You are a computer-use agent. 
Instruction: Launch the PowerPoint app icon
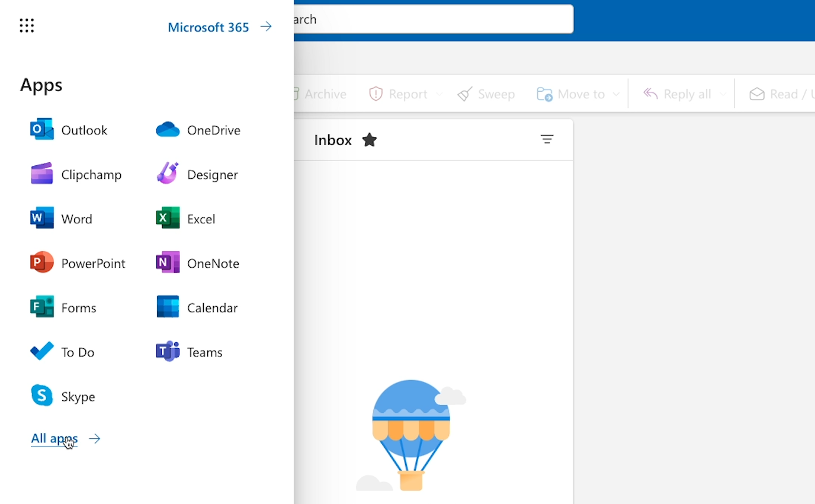pos(42,263)
